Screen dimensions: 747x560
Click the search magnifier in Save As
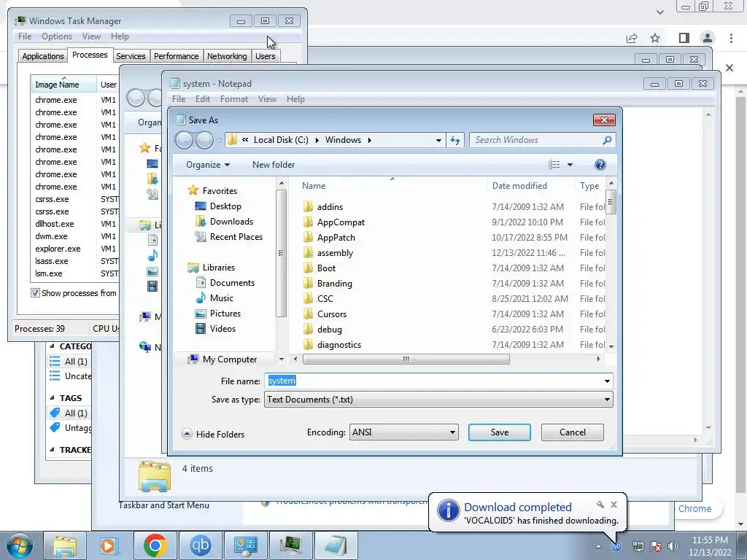click(x=607, y=140)
